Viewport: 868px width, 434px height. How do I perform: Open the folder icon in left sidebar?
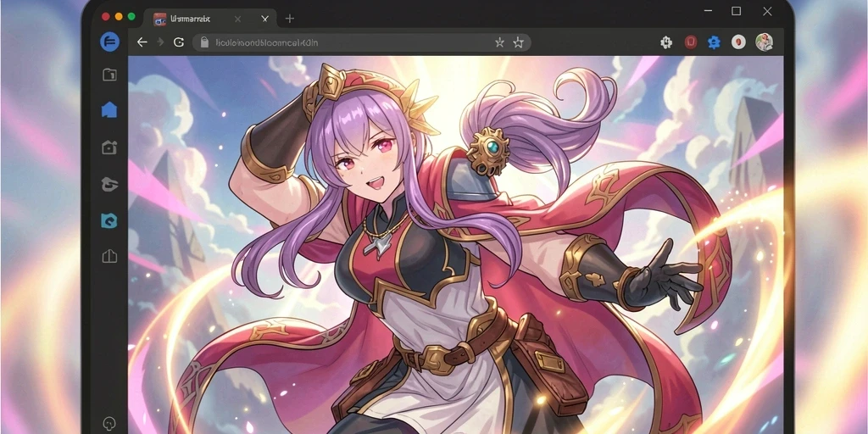coord(109,75)
